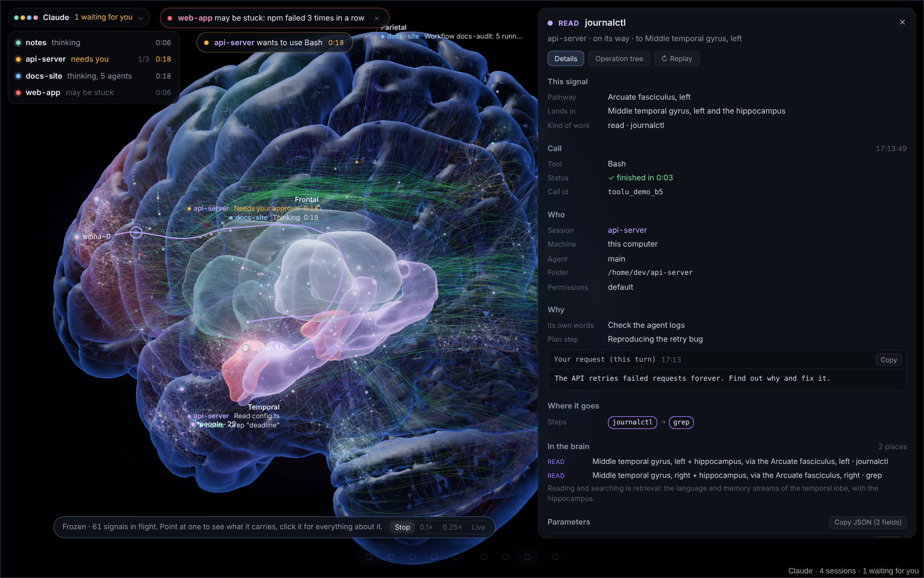Open the api-server 'needs you' session row
The height and width of the screenshot is (578, 924).
tap(93, 59)
